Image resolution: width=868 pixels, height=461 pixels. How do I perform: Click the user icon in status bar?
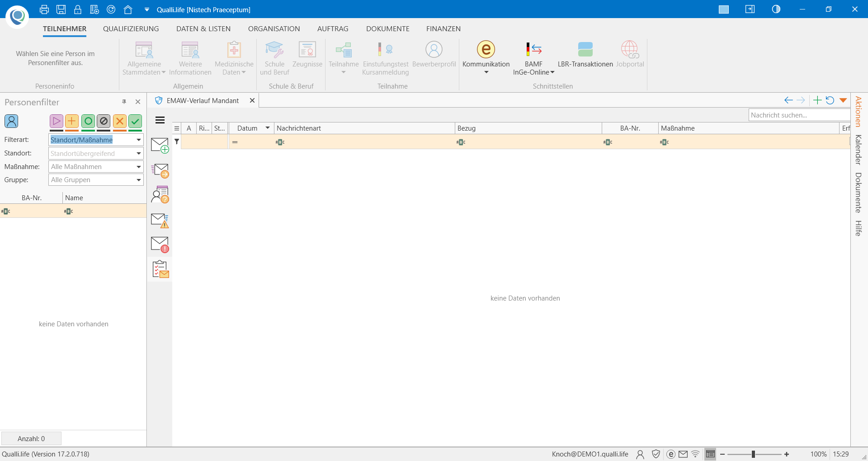(640, 454)
